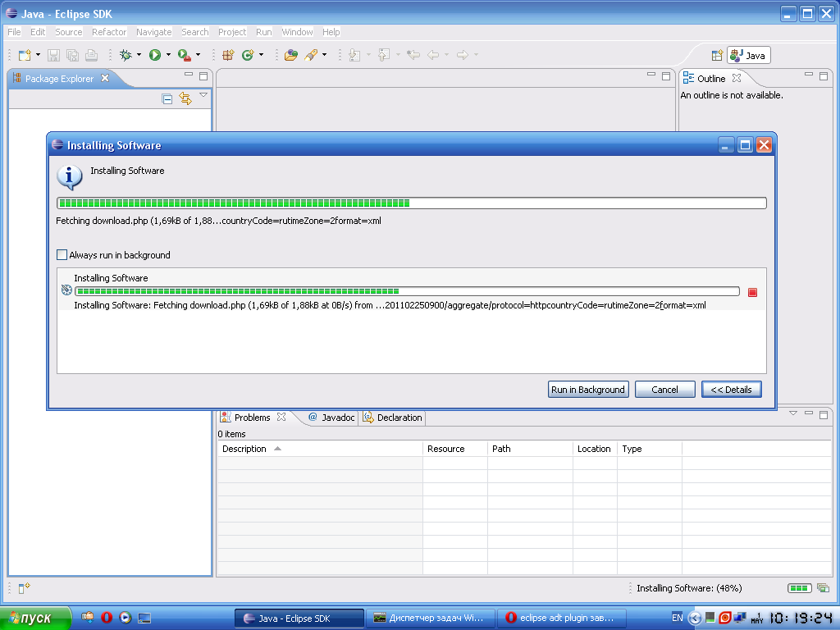The height and width of the screenshot is (630, 840).
Task: Click the Open Perspective icon
Action: pyautogui.click(x=717, y=56)
